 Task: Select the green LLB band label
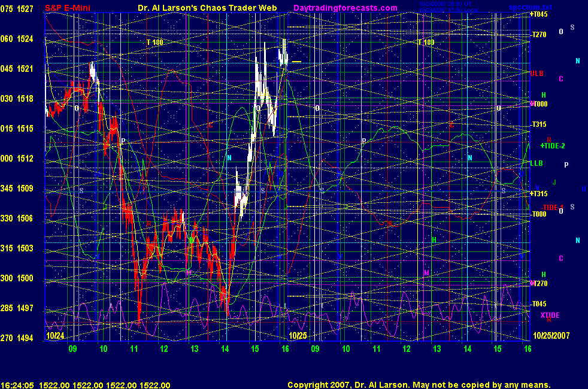point(536,163)
